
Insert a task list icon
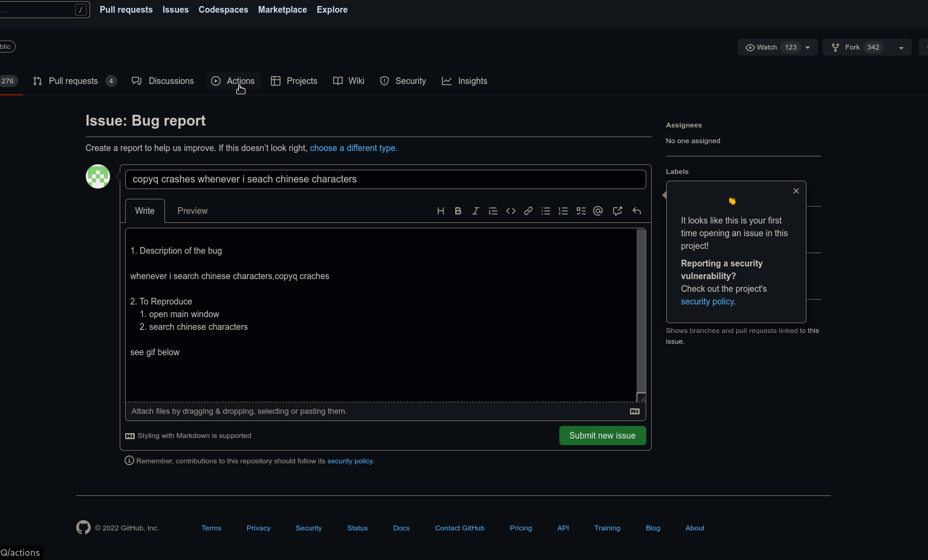click(581, 211)
